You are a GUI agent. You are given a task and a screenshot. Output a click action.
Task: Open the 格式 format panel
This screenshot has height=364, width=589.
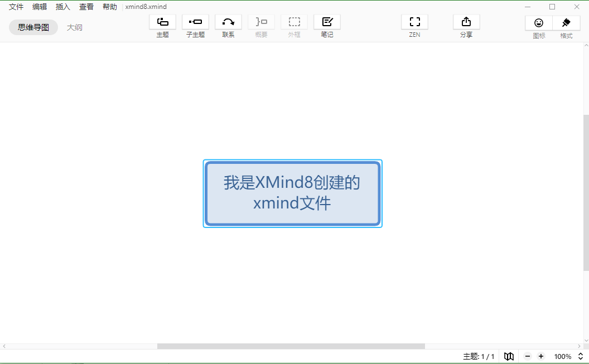[566, 25]
